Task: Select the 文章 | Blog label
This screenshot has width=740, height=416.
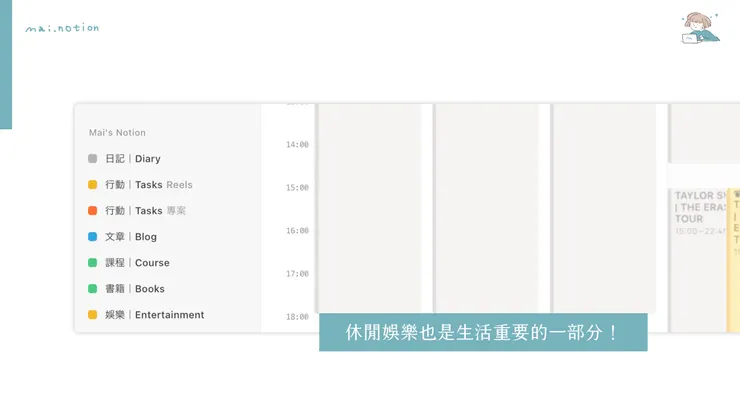Action: coord(131,237)
